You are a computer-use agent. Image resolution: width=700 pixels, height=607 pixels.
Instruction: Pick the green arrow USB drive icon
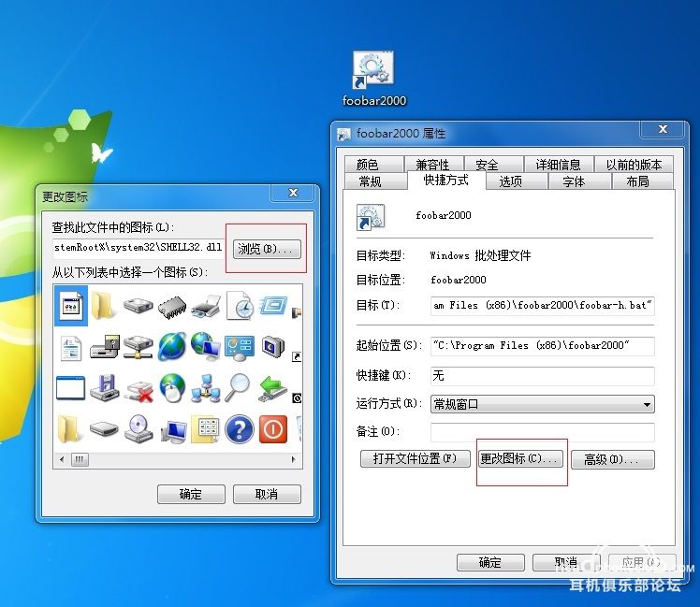272,388
